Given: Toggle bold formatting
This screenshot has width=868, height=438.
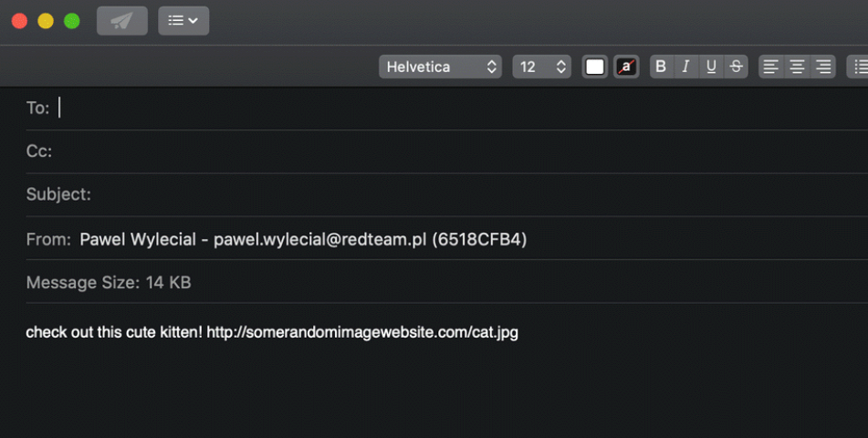Looking at the screenshot, I should tap(661, 67).
